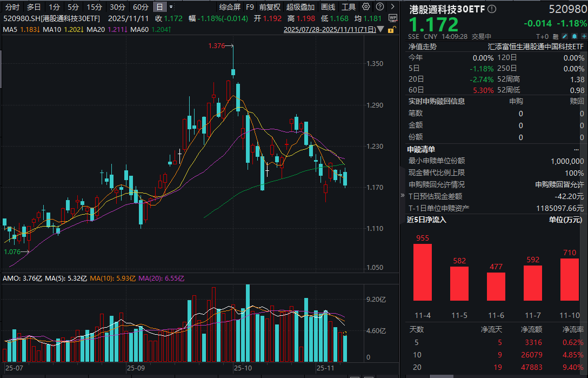Click the WP icon after the 均 price
Viewport: 588px width, 378px height.
pos(393,18)
